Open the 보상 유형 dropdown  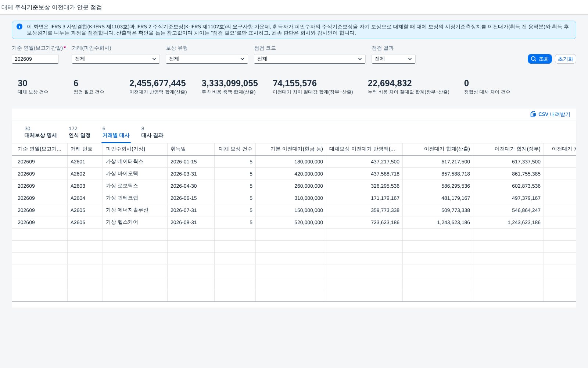(207, 59)
